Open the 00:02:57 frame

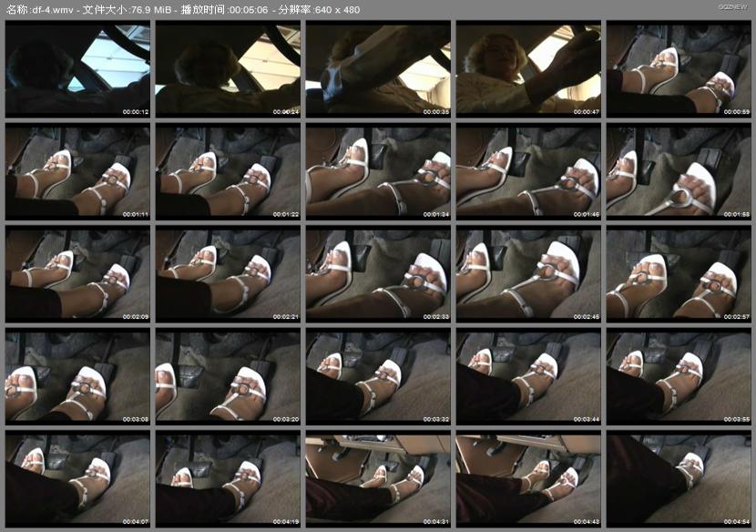point(679,274)
